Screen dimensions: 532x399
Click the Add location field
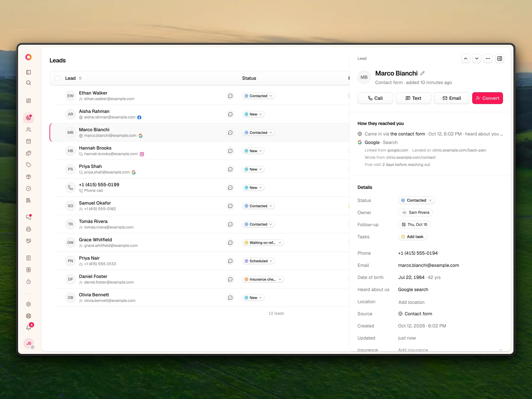(411, 302)
